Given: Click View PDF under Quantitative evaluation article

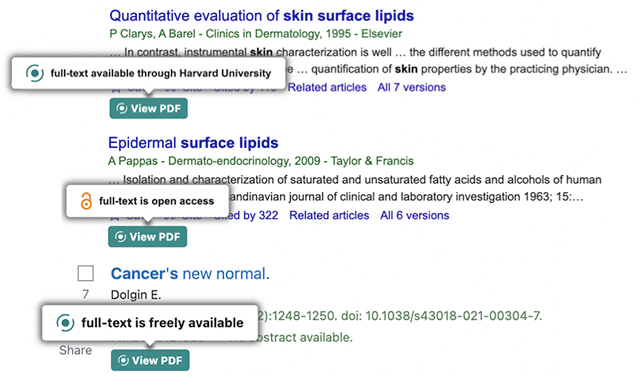Looking at the screenshot, I should pyautogui.click(x=149, y=109).
